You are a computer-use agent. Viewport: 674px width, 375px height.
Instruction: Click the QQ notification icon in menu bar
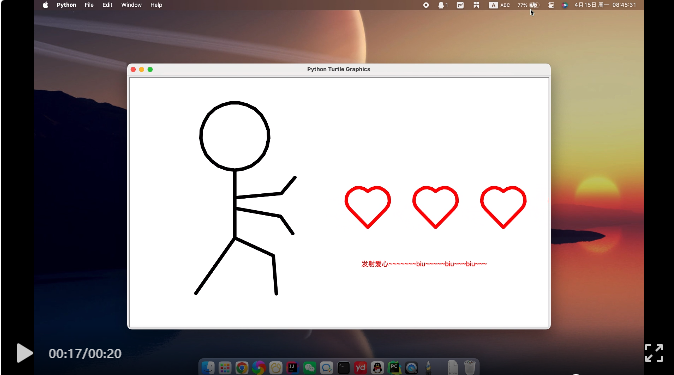pos(441,5)
